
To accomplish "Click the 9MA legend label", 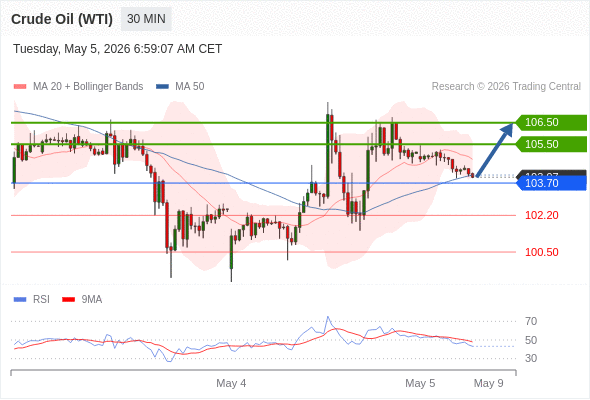I will click(92, 300).
